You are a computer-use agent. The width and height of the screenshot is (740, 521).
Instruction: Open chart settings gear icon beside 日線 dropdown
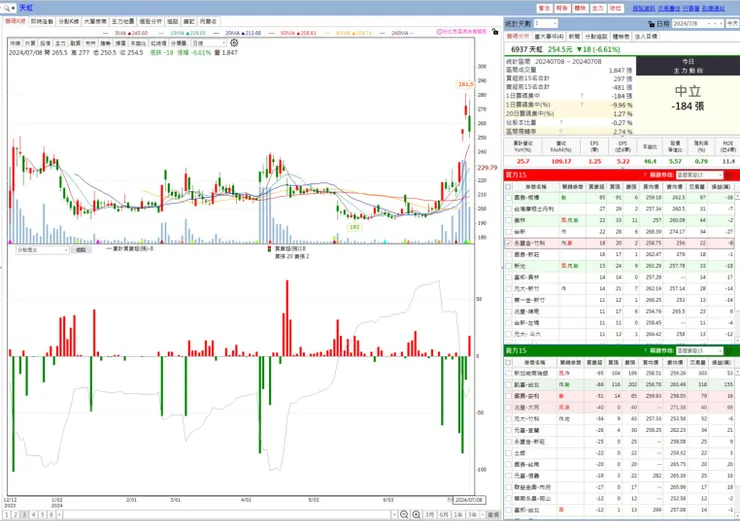click(234, 43)
